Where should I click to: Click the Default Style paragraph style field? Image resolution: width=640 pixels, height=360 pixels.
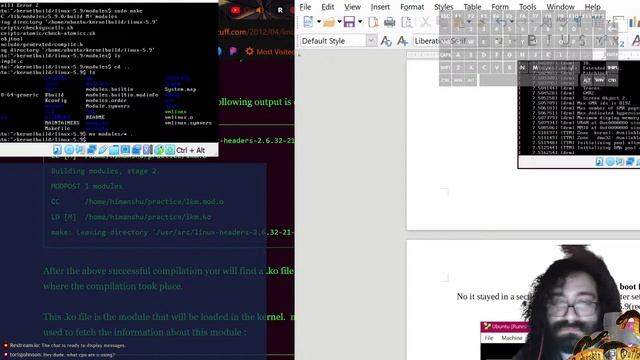click(333, 41)
